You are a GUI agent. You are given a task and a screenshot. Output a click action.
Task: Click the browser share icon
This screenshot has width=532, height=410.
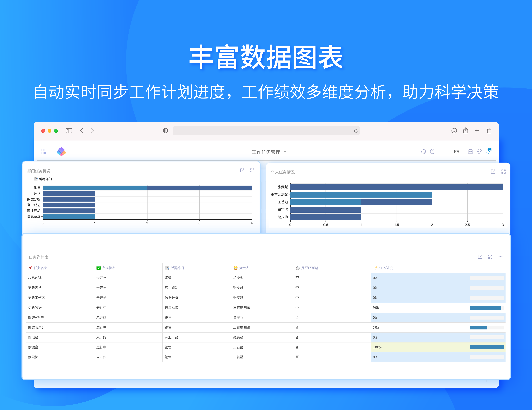(465, 130)
